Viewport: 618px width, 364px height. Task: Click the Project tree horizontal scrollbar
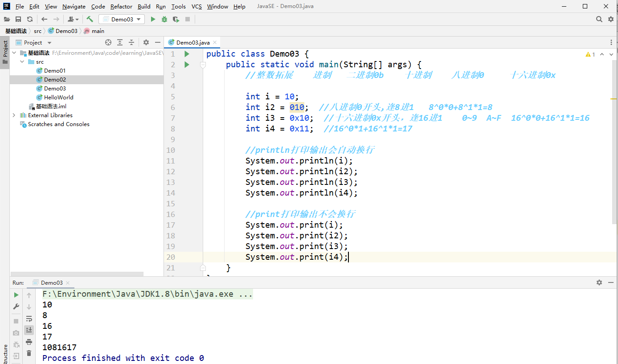coord(77,274)
